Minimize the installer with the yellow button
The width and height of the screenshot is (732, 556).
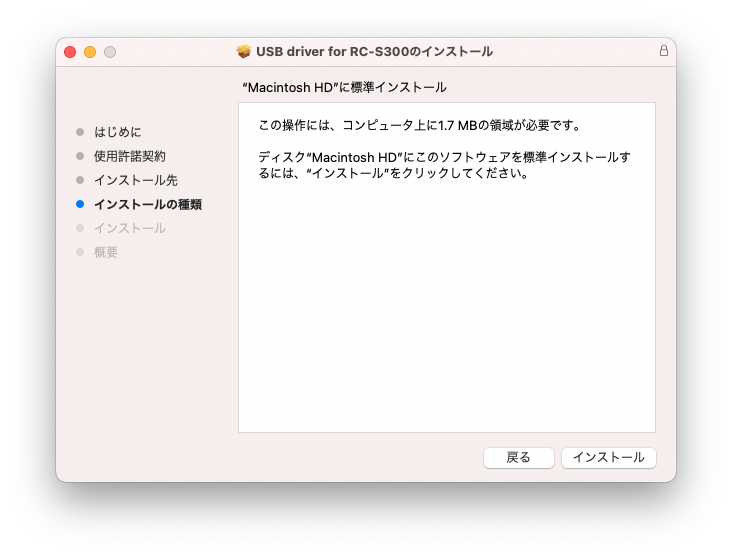(90, 51)
